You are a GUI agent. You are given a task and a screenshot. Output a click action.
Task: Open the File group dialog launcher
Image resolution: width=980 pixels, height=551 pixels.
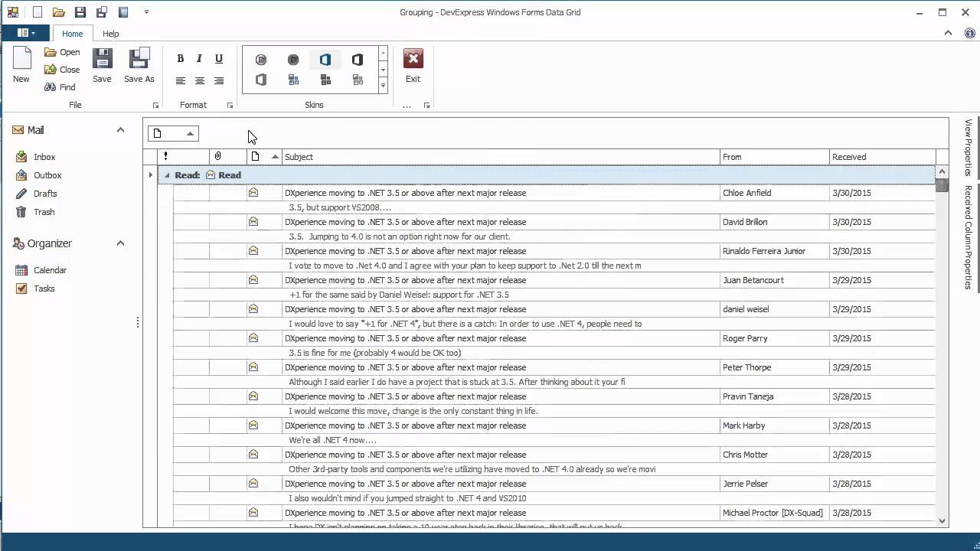156,106
